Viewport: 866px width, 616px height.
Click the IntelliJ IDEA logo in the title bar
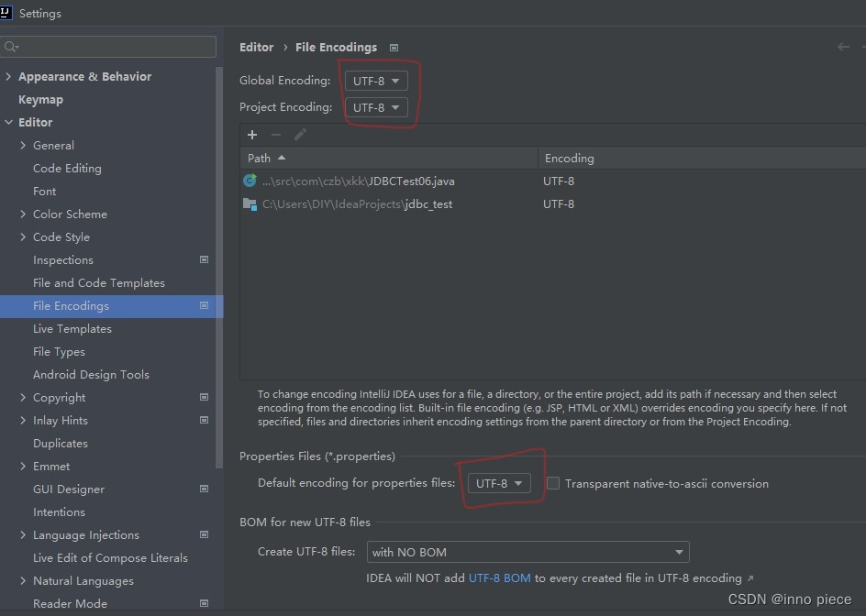(5, 12)
